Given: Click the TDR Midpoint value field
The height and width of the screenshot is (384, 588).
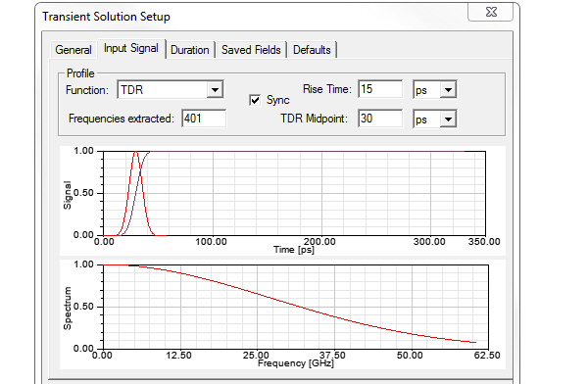Looking at the screenshot, I should pyautogui.click(x=380, y=119).
